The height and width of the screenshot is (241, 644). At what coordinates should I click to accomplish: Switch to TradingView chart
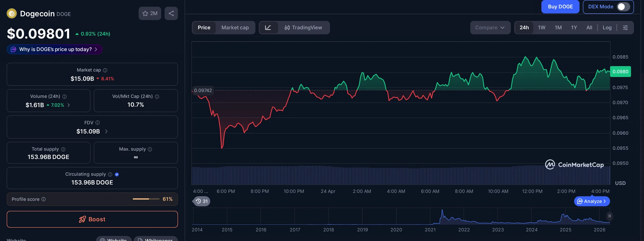tap(303, 27)
